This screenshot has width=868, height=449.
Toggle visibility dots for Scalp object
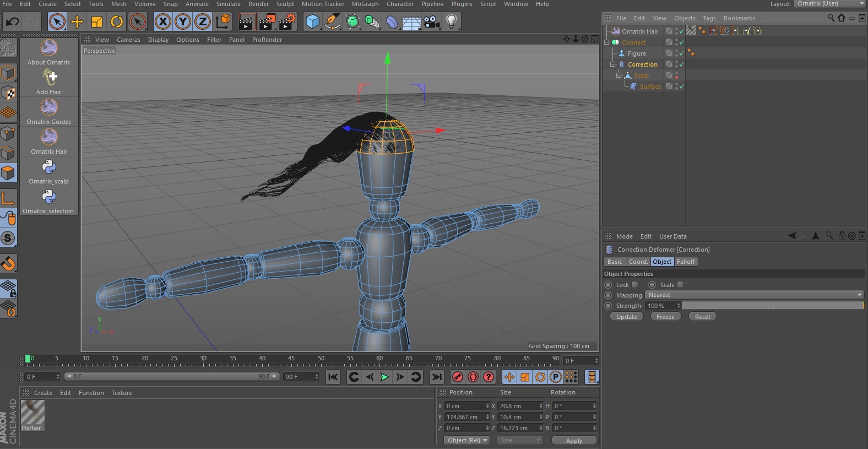[676, 75]
